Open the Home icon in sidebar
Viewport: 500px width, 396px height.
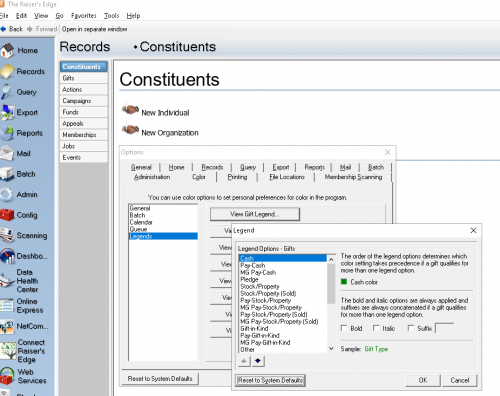(7, 50)
